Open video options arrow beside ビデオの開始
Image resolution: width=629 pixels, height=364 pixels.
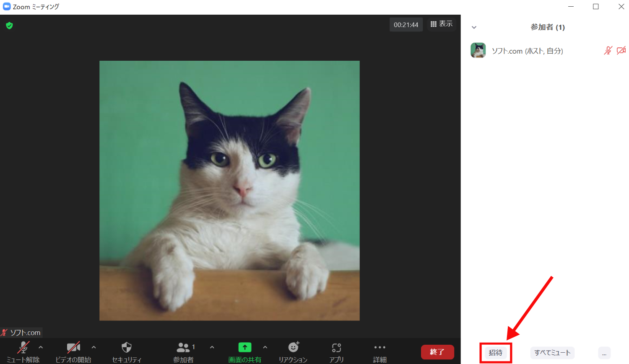pyautogui.click(x=94, y=347)
